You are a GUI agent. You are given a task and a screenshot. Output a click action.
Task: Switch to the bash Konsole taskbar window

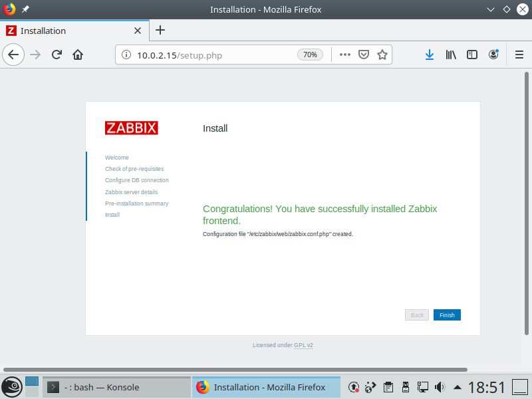pyautogui.click(x=117, y=387)
